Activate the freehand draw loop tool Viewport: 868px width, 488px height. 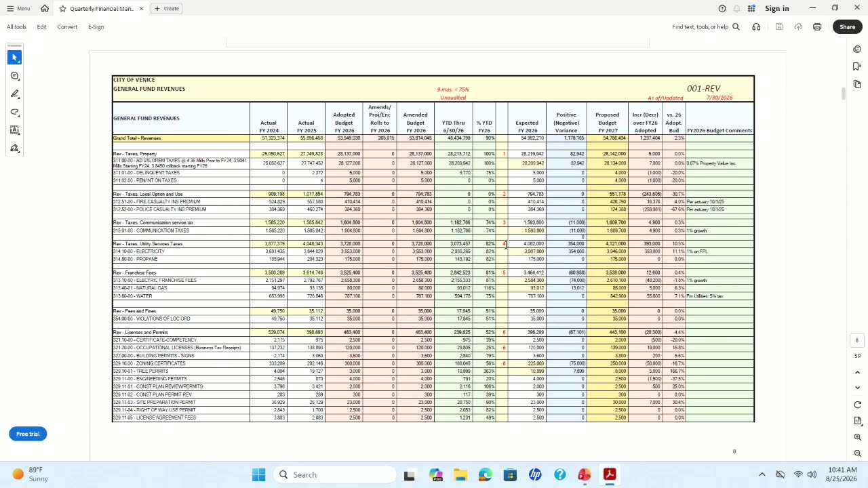tap(14, 113)
